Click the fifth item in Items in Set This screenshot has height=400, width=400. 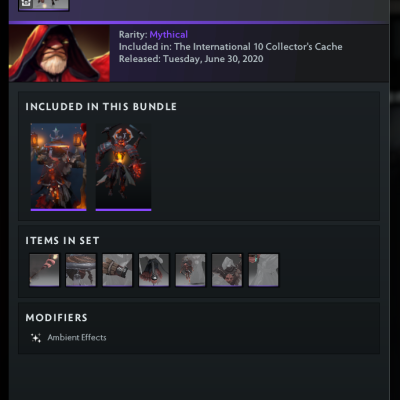(x=190, y=270)
